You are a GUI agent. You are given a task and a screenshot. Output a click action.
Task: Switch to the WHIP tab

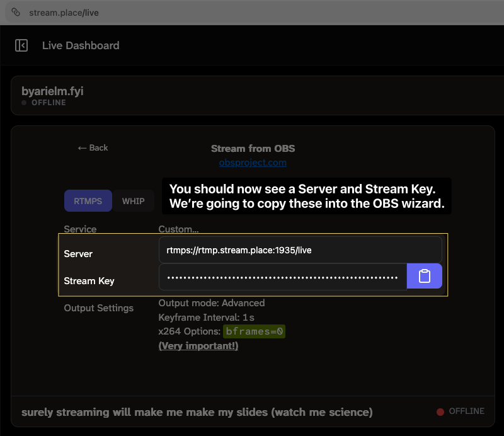[134, 201]
